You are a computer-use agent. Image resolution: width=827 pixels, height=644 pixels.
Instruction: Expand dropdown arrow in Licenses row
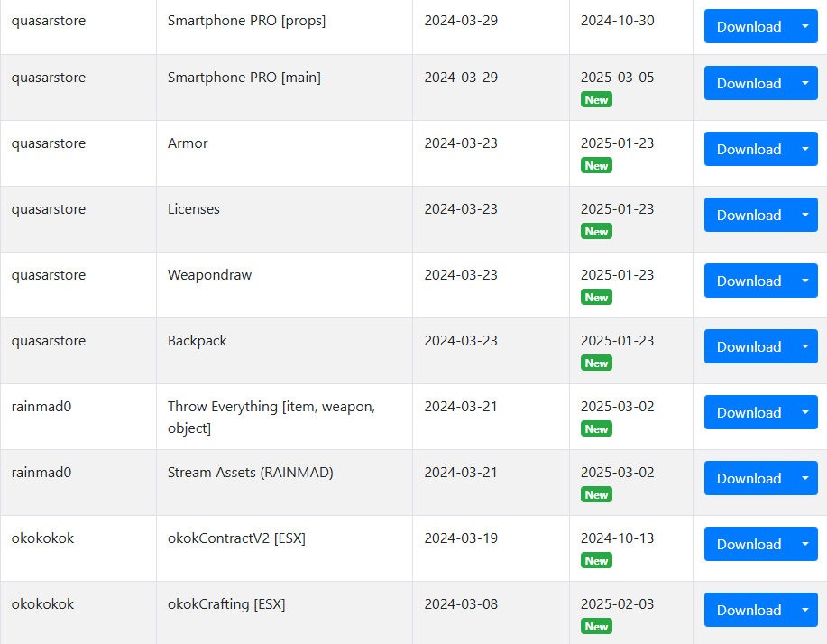pyautogui.click(x=805, y=216)
